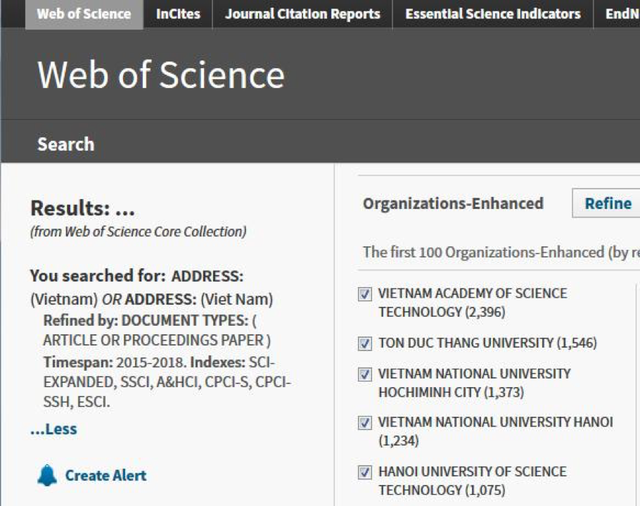
Task: Collapse search details with Less link
Action: click(53, 429)
